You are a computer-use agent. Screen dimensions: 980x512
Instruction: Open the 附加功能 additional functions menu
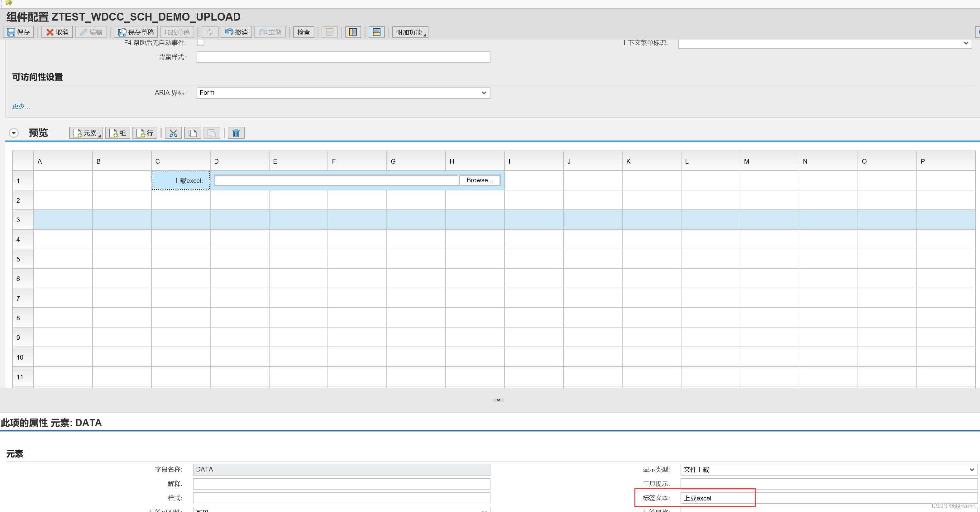pos(410,32)
